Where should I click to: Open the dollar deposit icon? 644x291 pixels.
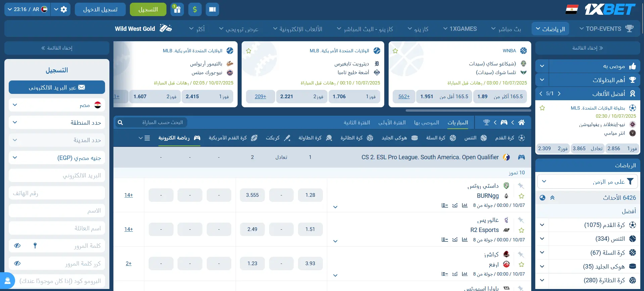[195, 9]
